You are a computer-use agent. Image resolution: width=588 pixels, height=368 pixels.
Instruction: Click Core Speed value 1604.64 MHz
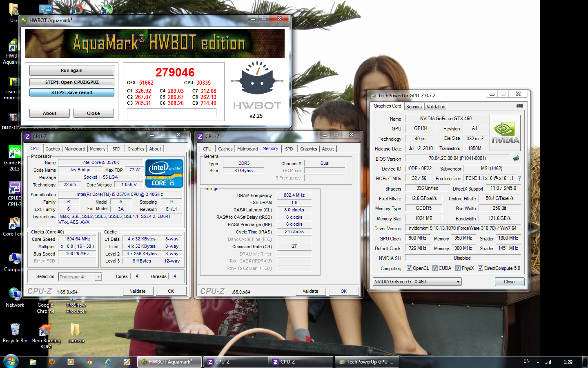pyautogui.click(x=78, y=239)
